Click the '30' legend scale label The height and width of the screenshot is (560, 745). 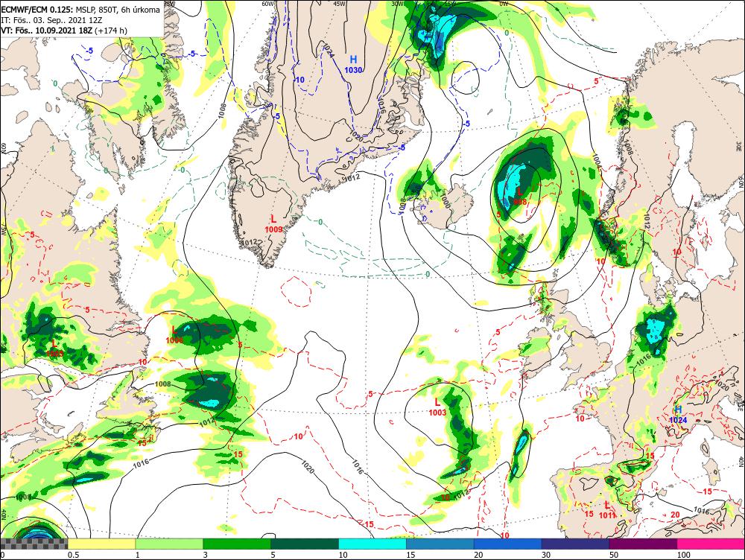(x=546, y=555)
